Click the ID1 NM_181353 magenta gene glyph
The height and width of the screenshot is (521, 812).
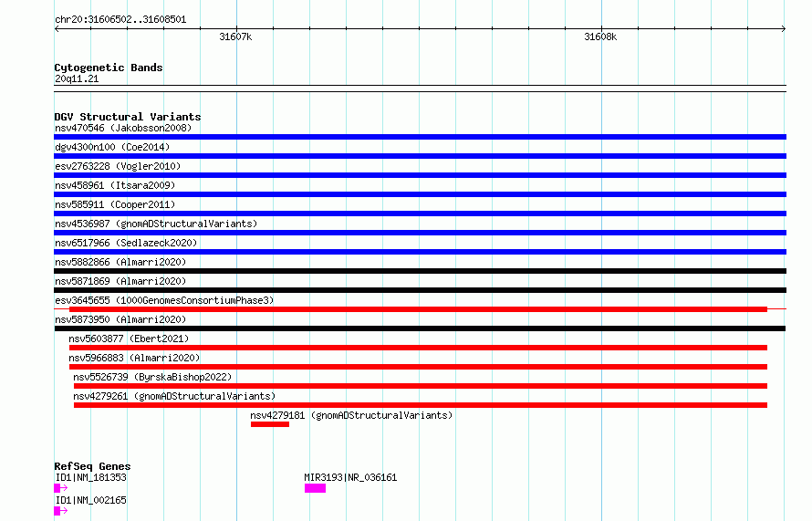click(60, 488)
